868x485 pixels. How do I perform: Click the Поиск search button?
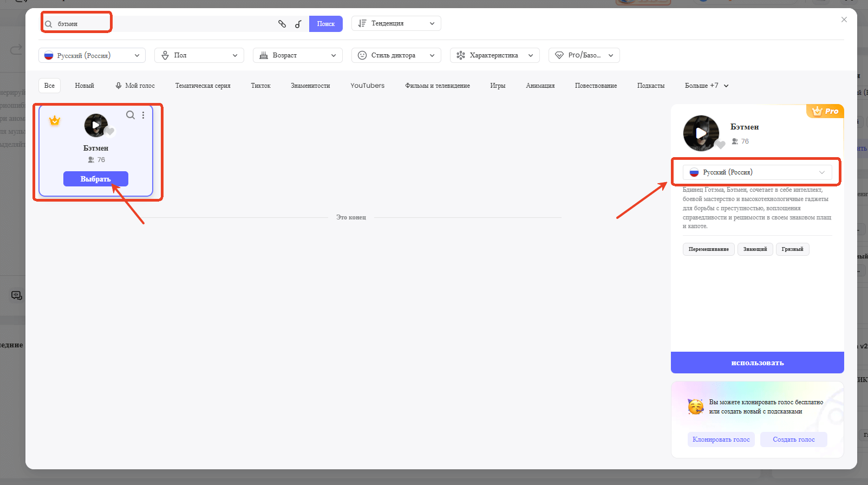point(326,24)
